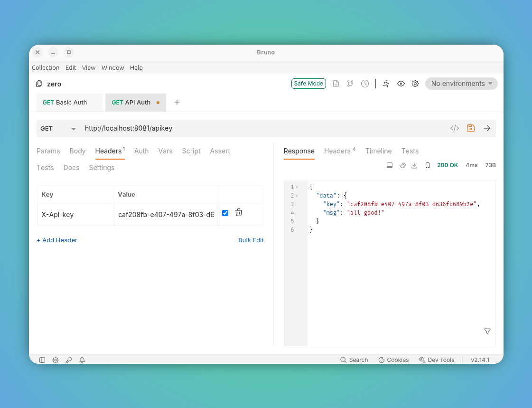Open the Collection menu
The height and width of the screenshot is (408, 532).
click(x=46, y=67)
